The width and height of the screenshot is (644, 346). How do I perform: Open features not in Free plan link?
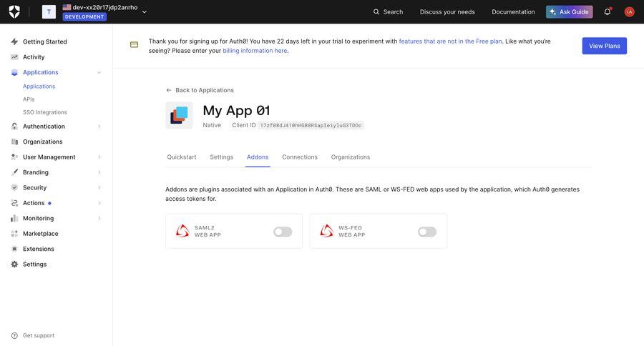click(x=450, y=41)
